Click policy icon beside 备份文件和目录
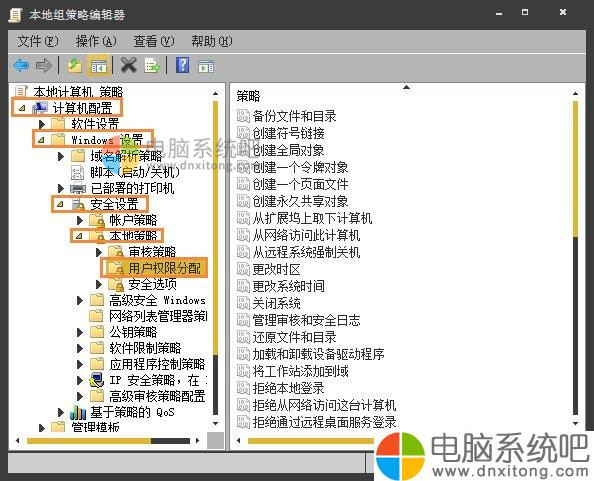This screenshot has height=481, width=594. point(243,116)
